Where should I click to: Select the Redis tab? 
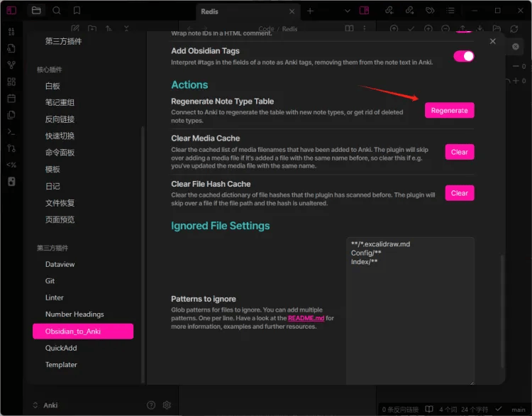(x=248, y=11)
